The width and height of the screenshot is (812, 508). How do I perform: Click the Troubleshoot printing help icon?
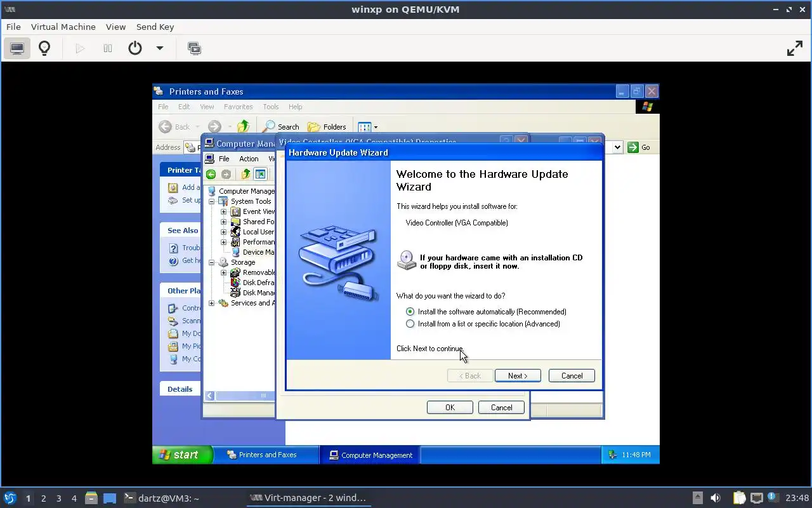173,248
